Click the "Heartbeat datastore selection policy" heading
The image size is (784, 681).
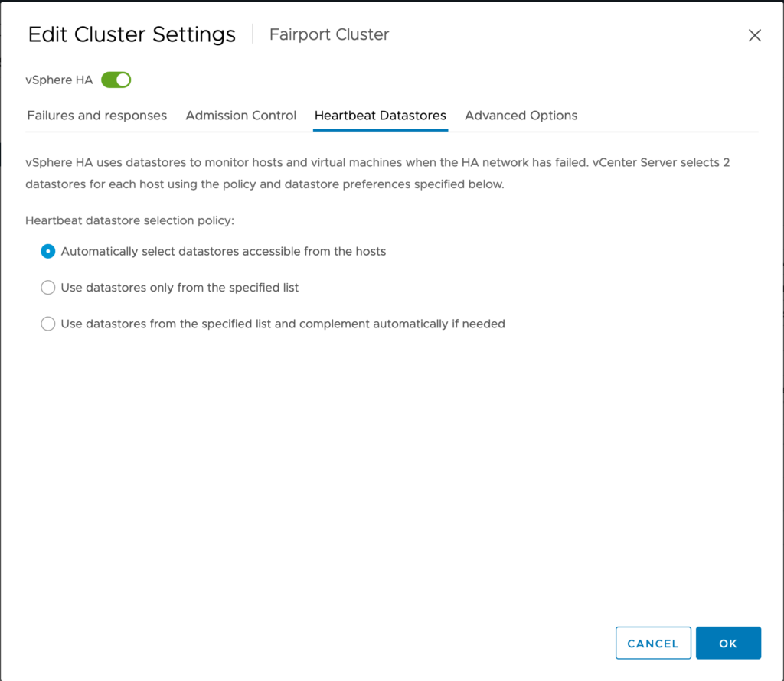[x=129, y=220]
